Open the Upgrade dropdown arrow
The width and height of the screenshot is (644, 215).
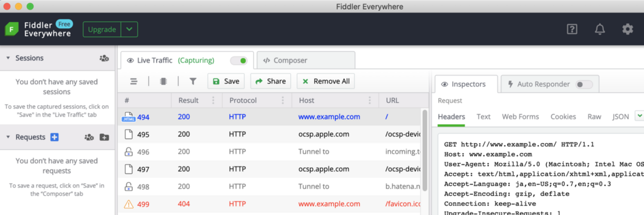point(129,29)
